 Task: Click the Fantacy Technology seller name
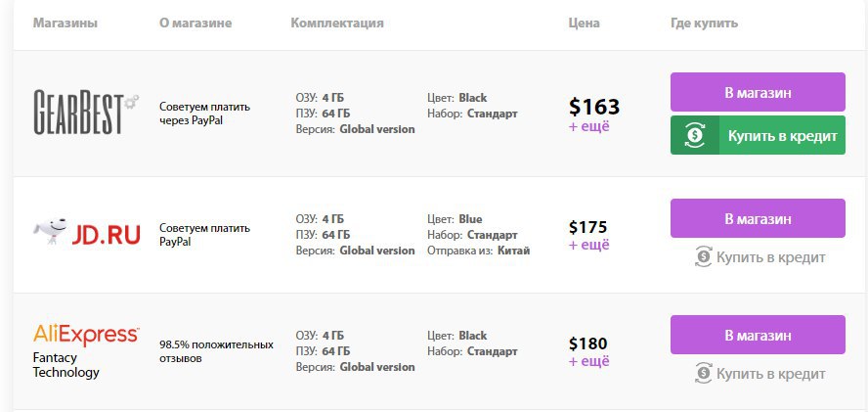click(65, 365)
